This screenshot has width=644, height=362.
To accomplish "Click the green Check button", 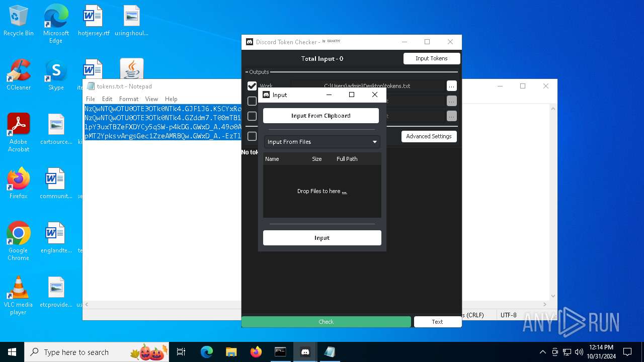I will click(x=326, y=322).
